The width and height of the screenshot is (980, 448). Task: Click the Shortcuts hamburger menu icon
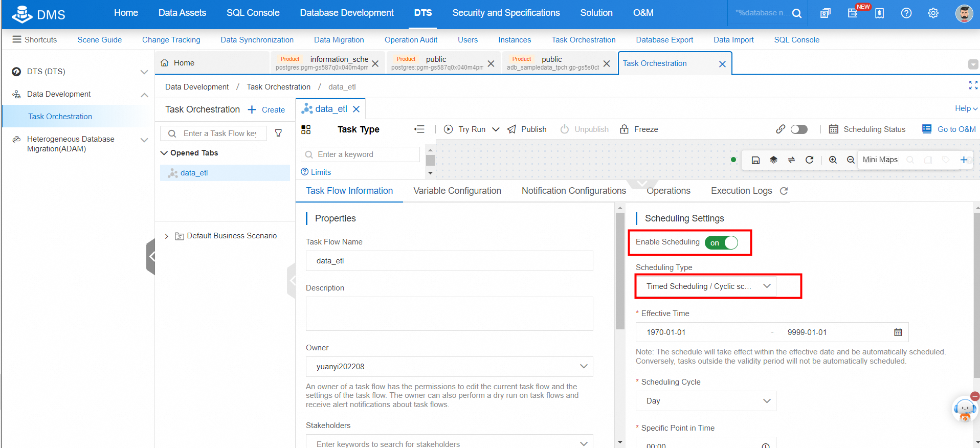(17, 39)
